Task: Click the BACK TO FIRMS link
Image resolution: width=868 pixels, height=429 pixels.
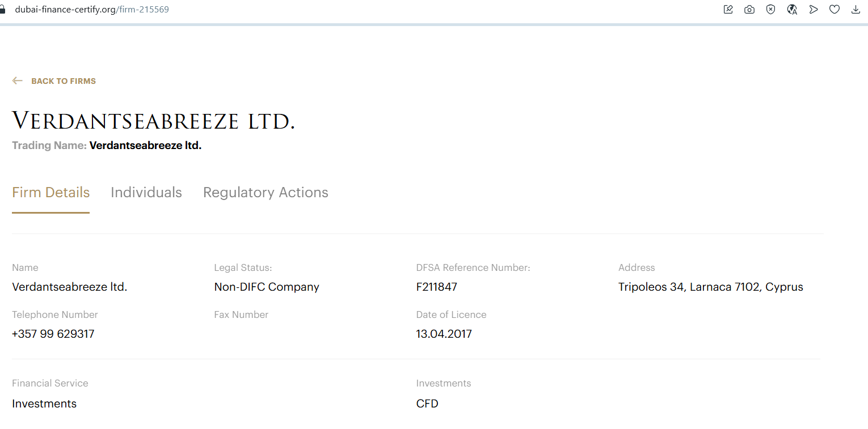Action: [x=64, y=81]
